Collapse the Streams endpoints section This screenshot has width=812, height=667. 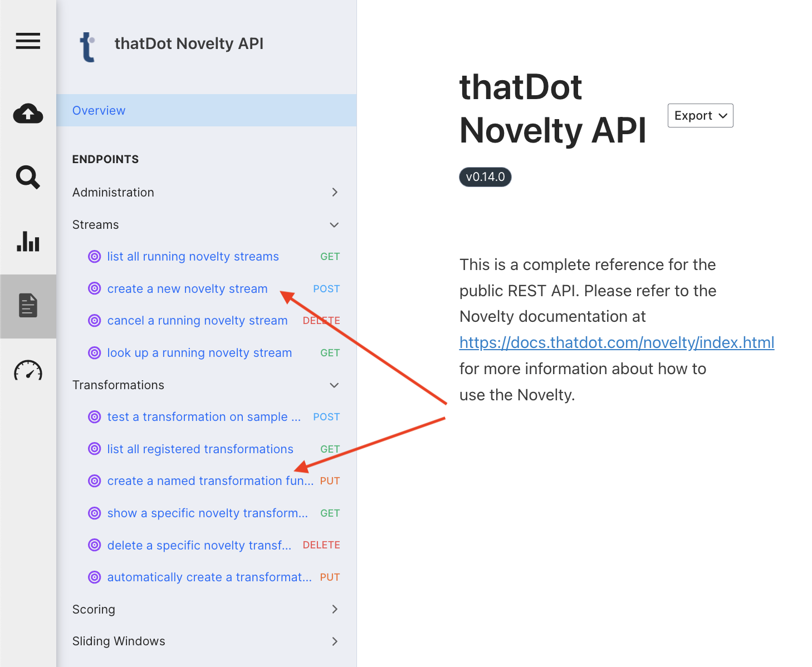[334, 225]
